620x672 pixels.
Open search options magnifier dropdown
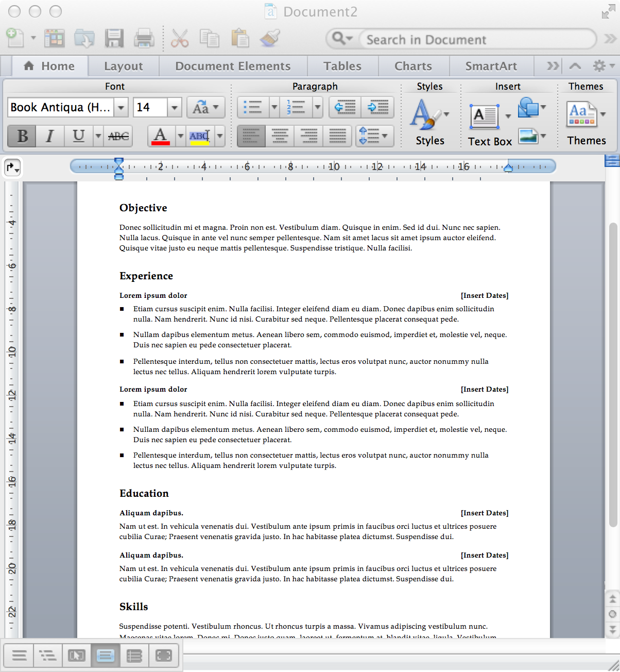coord(342,38)
